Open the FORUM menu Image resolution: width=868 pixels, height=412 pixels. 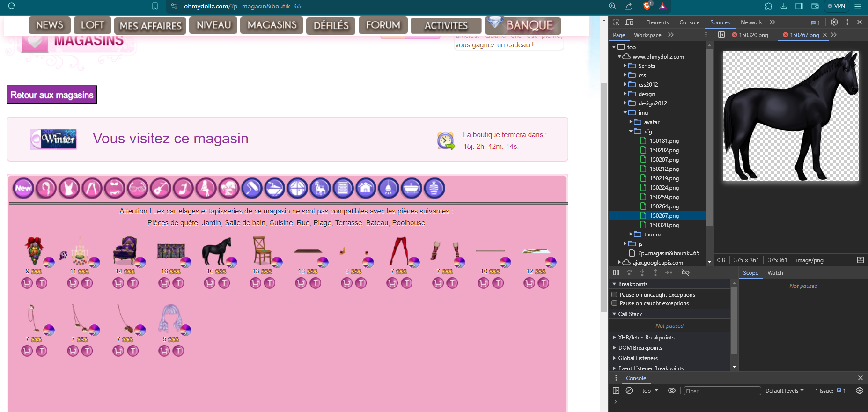coord(383,25)
